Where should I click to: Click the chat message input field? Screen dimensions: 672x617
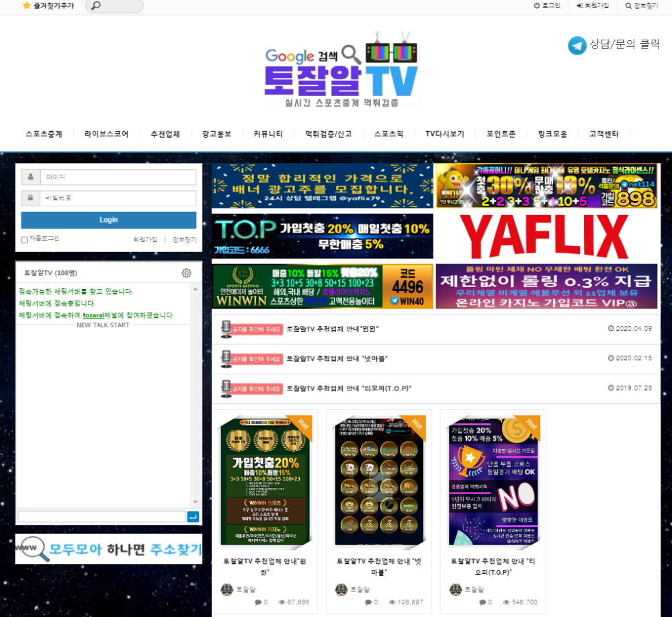point(101,517)
